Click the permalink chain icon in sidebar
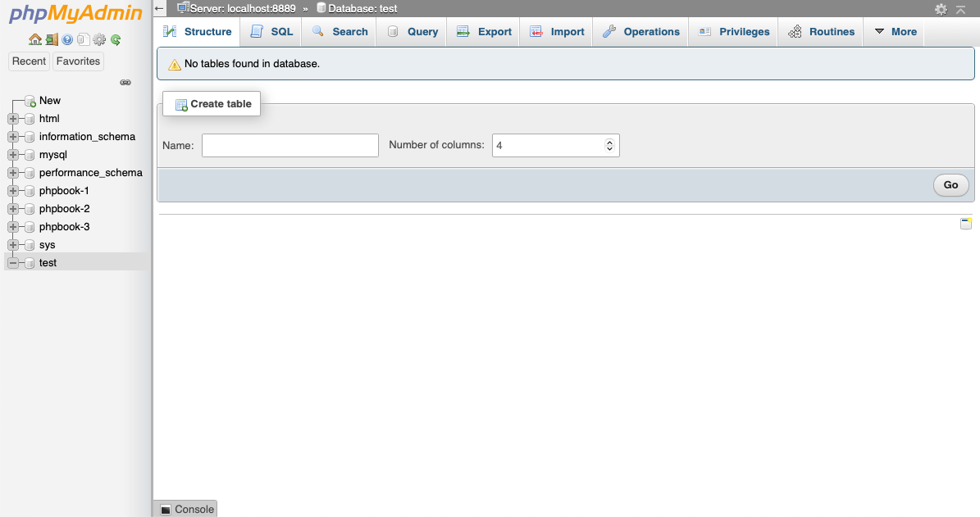The width and height of the screenshot is (980, 517). pos(125,82)
